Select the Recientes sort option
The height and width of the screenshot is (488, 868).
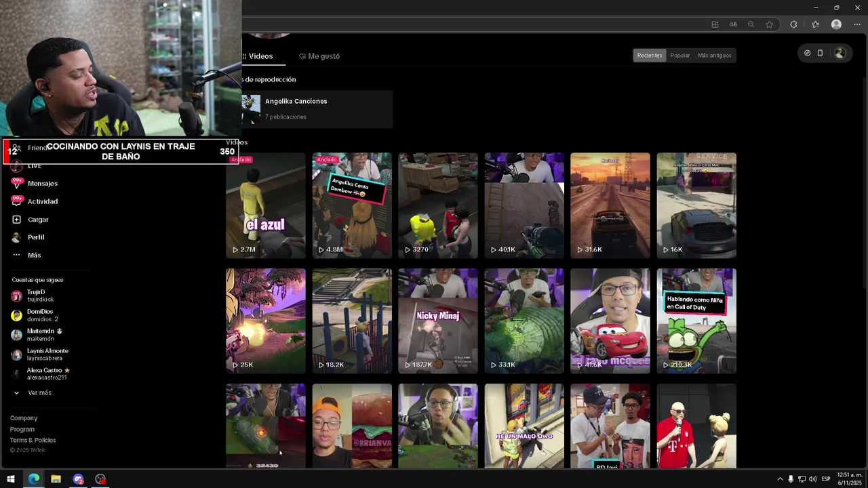[x=649, y=56]
